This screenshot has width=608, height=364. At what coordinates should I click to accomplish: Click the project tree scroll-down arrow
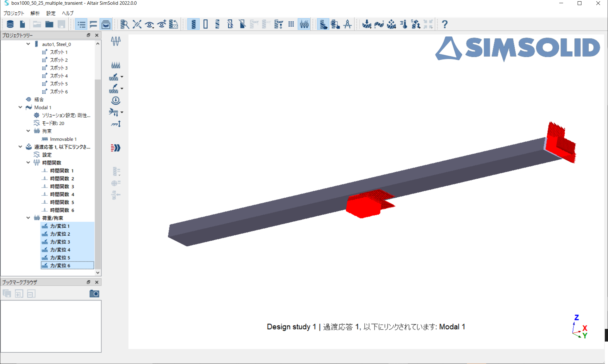click(98, 273)
